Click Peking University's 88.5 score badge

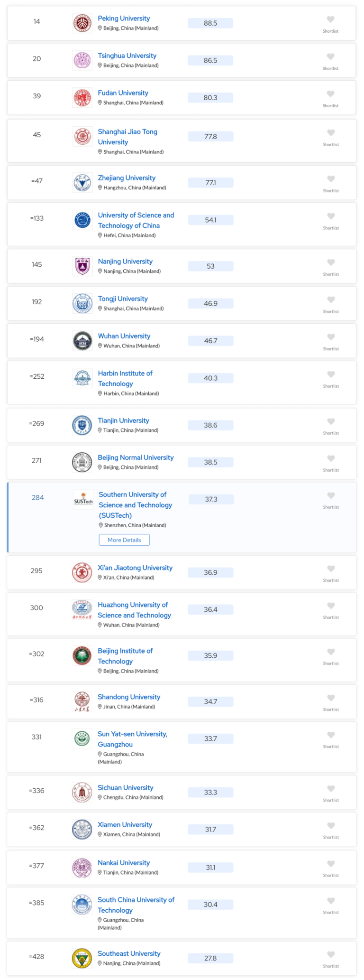point(210,23)
